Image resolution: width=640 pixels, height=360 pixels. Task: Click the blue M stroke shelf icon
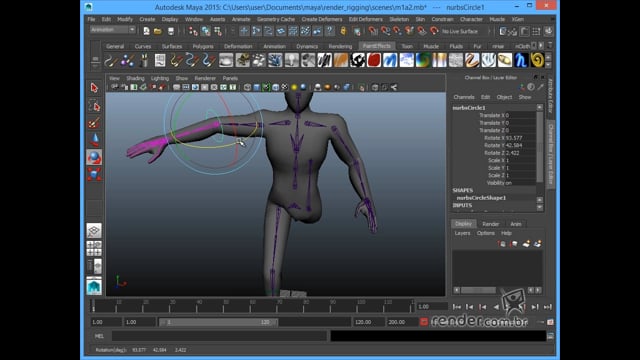[390, 60]
